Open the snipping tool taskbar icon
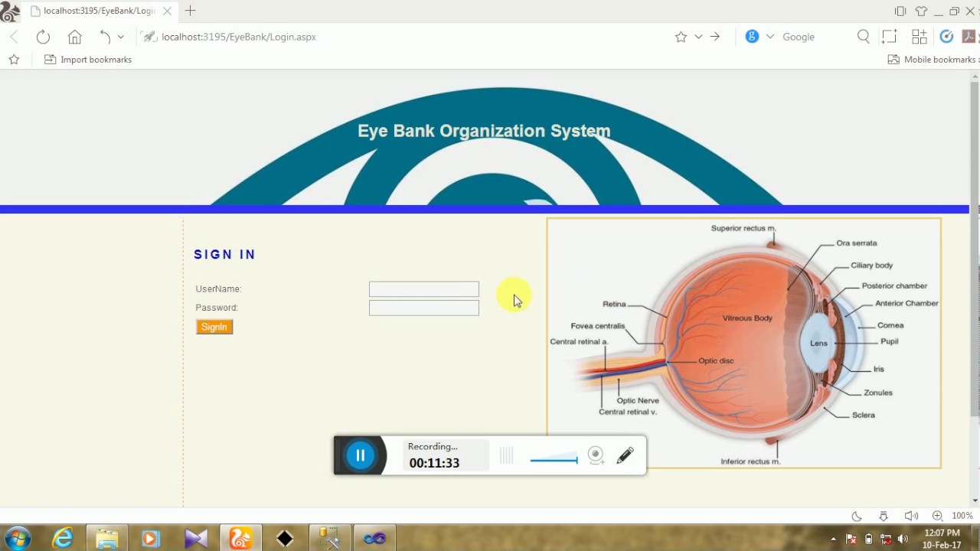 (329, 539)
